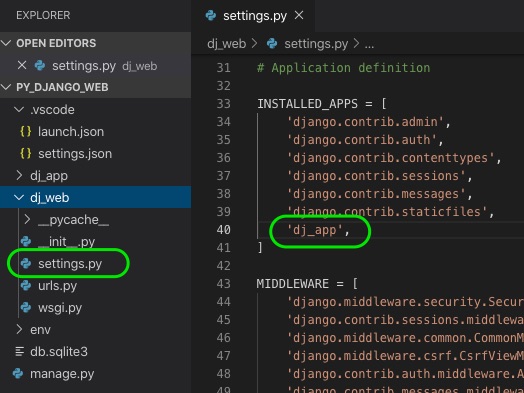Click Python icon beside manage.py
Viewport: 524px width, 393px height.
click(x=18, y=373)
